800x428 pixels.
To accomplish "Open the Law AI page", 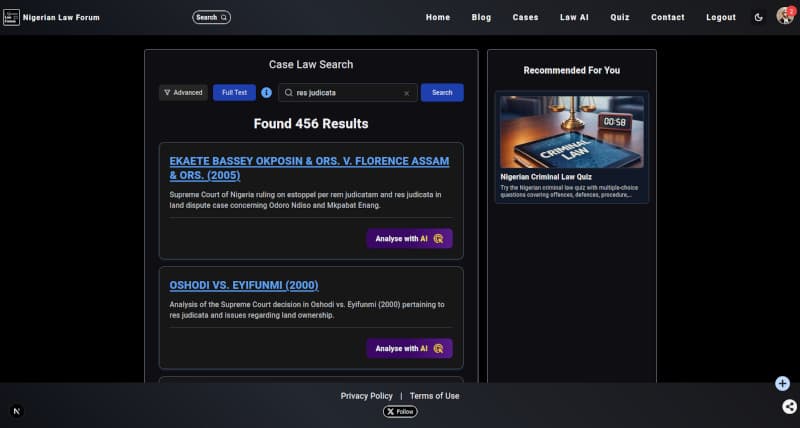I will pos(574,17).
